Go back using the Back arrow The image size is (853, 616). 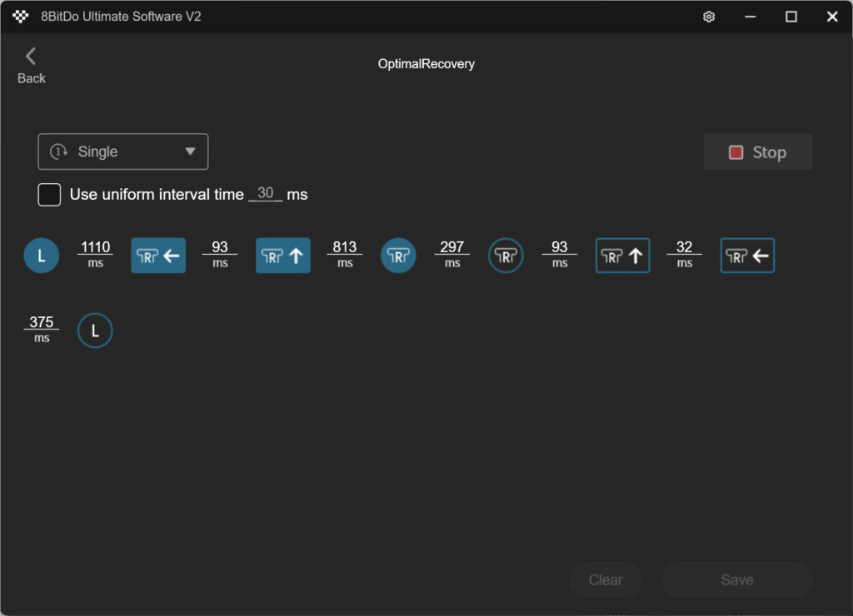click(32, 65)
